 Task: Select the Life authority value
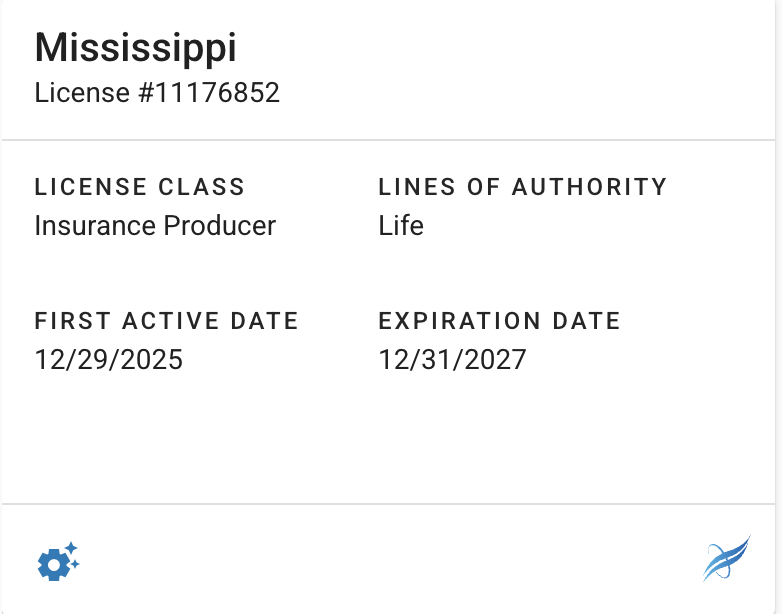[x=401, y=226]
